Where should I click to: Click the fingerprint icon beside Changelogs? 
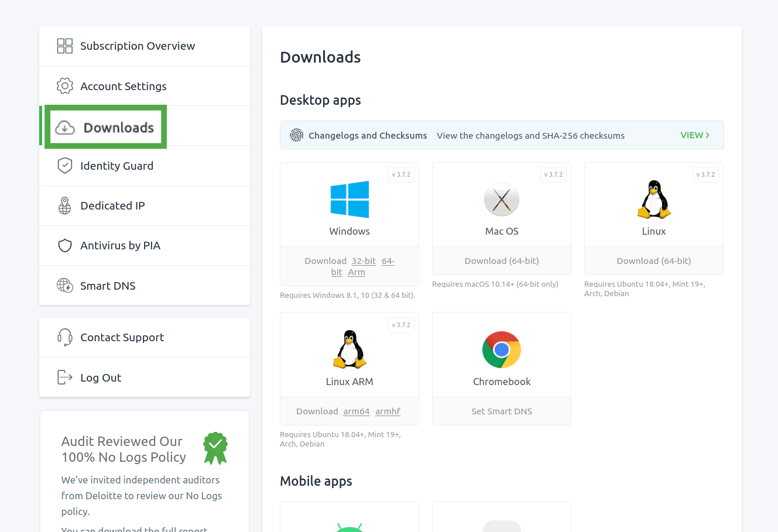[x=297, y=135]
